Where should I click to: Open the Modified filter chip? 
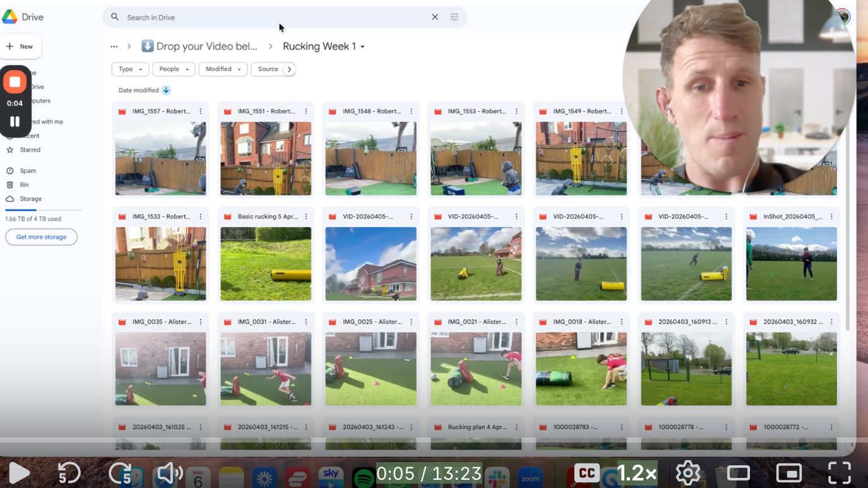[x=223, y=69]
